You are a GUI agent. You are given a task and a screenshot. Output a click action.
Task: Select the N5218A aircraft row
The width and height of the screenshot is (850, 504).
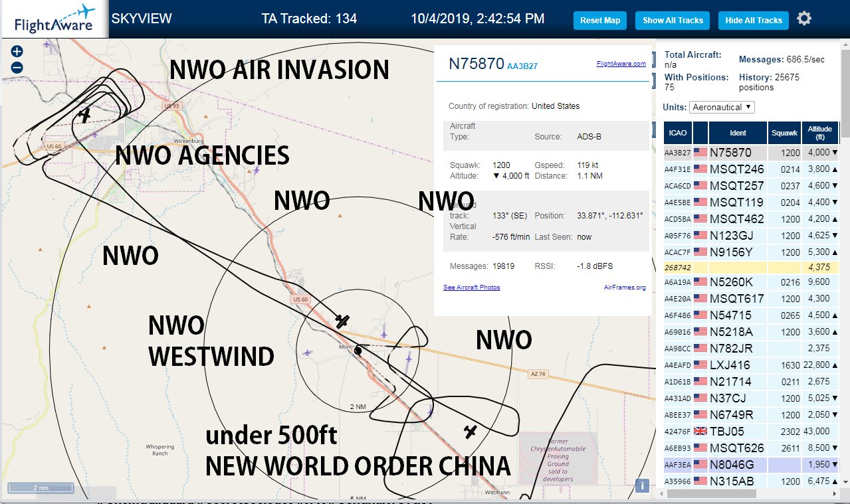point(751,332)
